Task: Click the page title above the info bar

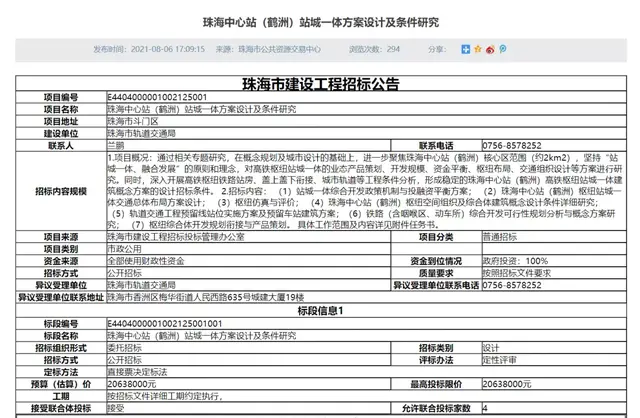Action: tap(321, 22)
